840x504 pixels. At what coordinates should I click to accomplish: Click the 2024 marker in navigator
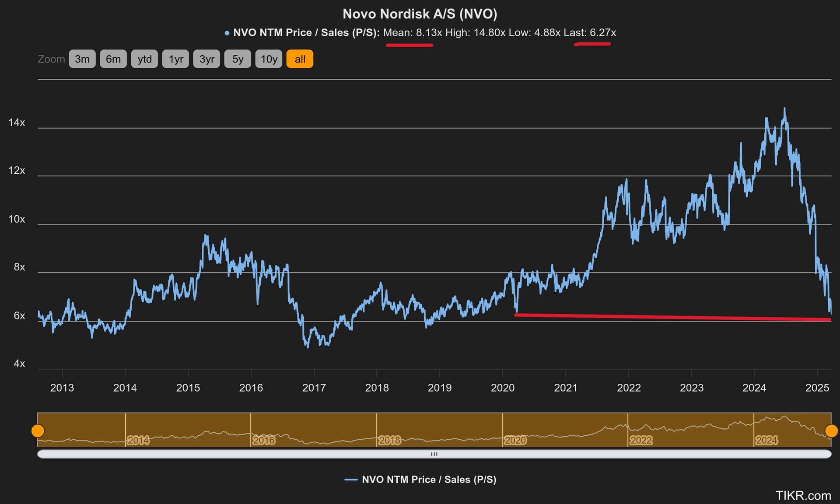pyautogui.click(x=766, y=440)
